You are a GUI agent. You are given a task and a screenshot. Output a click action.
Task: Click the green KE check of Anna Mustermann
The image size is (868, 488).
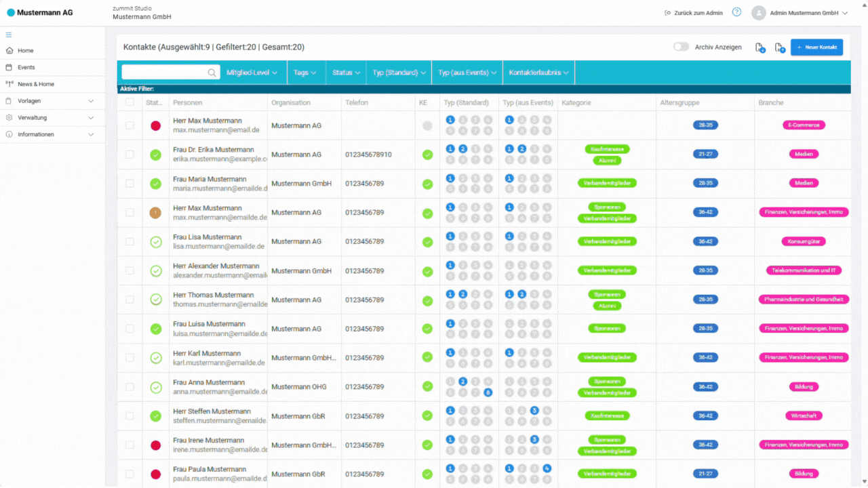427,387
